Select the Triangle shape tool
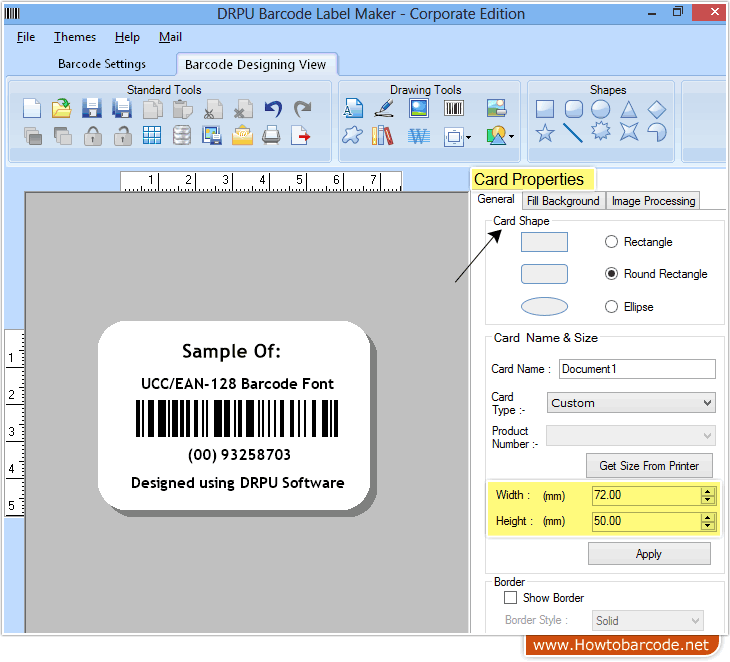 (x=629, y=109)
